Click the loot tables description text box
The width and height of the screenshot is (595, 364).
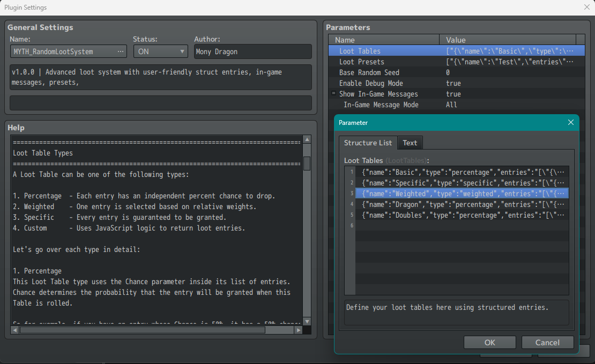click(457, 313)
